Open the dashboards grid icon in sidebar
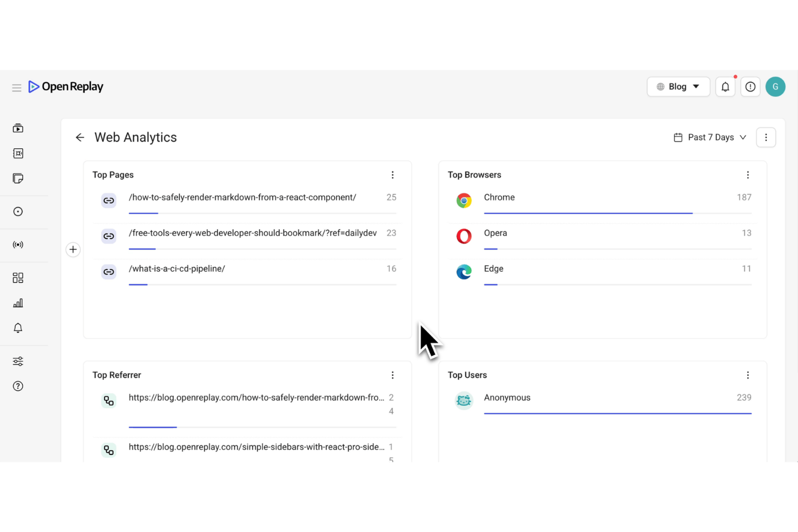The width and height of the screenshot is (798, 532). coord(18,278)
